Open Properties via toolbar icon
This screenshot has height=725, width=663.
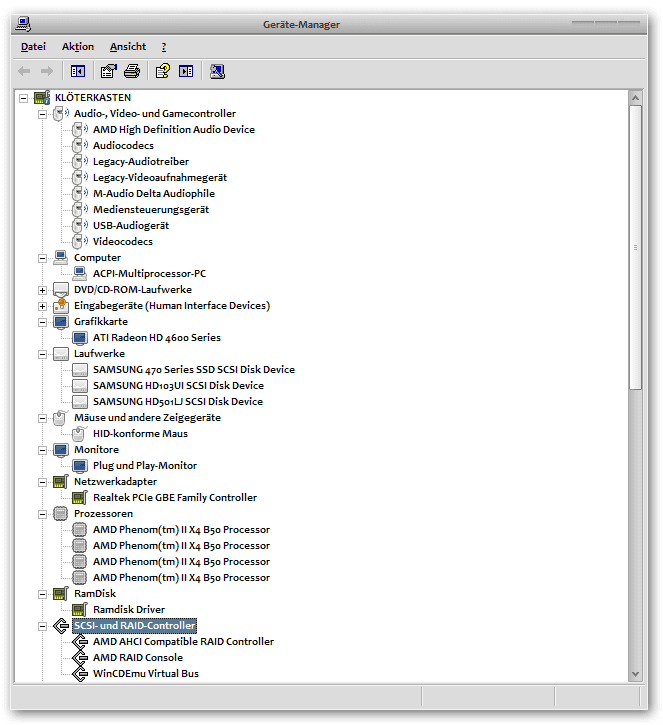[x=109, y=71]
